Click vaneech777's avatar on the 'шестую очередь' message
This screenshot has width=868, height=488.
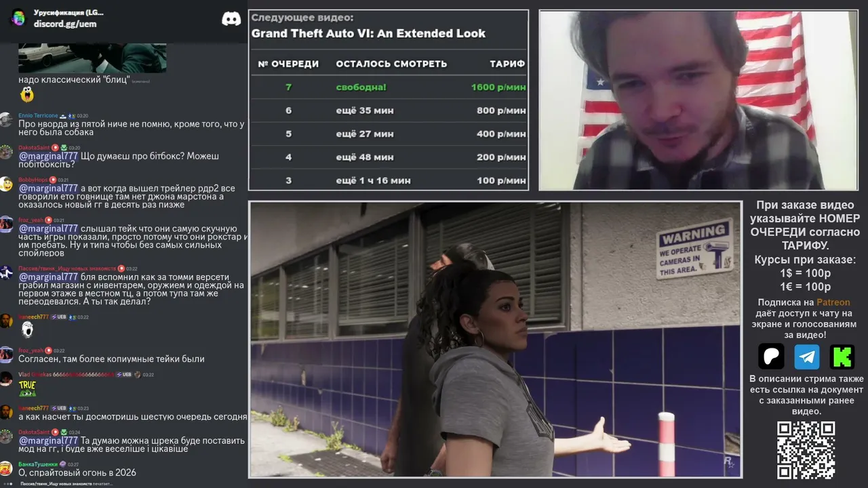[x=6, y=412]
